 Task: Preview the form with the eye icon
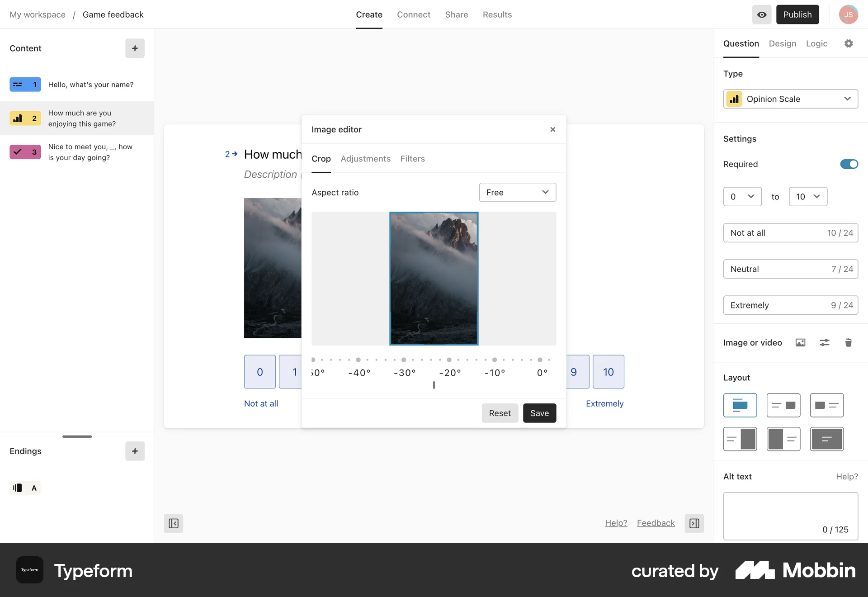click(x=762, y=14)
